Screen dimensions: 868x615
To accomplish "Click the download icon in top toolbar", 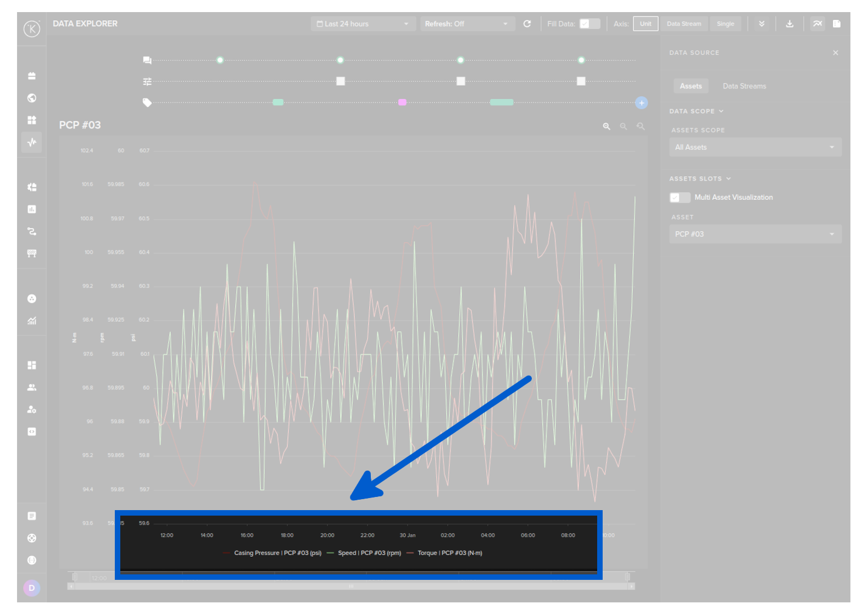I will [x=789, y=24].
